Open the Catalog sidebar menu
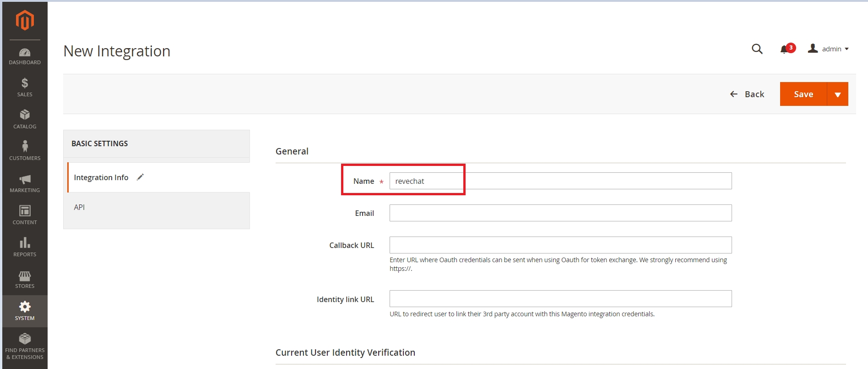 [25, 119]
